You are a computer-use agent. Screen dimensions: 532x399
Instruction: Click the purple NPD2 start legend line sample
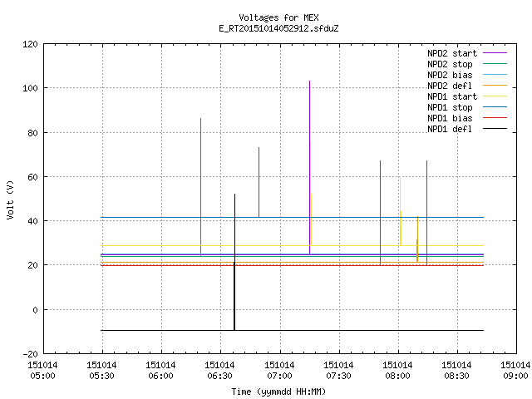click(495, 53)
